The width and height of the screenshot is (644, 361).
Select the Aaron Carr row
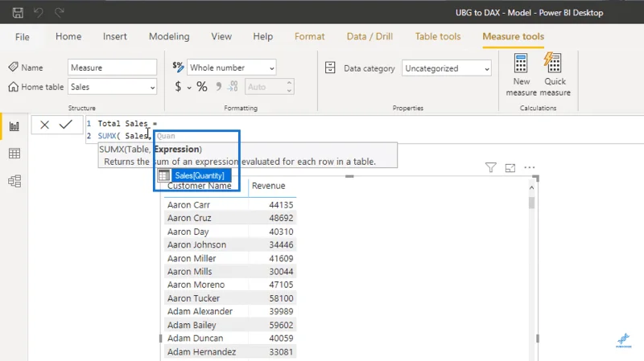click(x=230, y=205)
